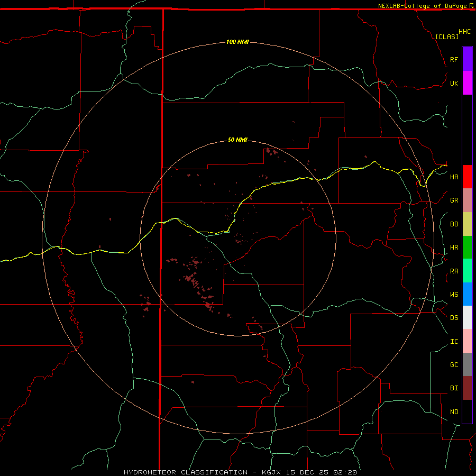Click the purple RF color swatch
476x476 pixels.
(467, 59)
